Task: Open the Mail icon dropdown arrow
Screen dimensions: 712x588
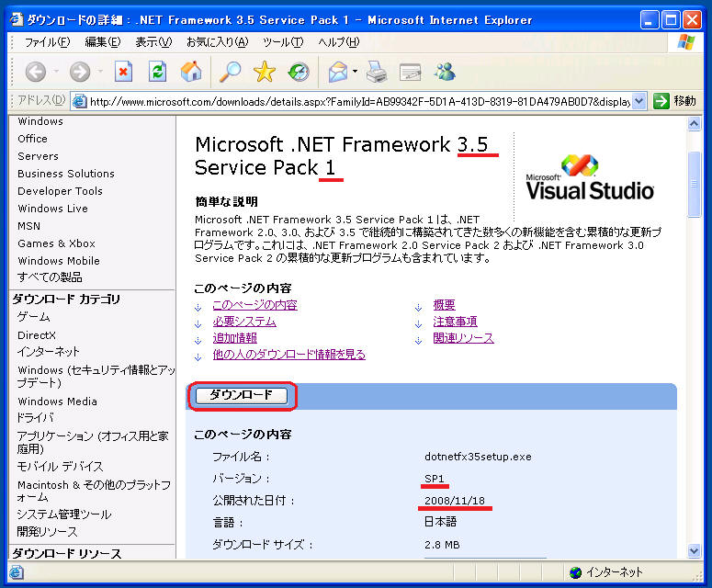Action: click(356, 72)
